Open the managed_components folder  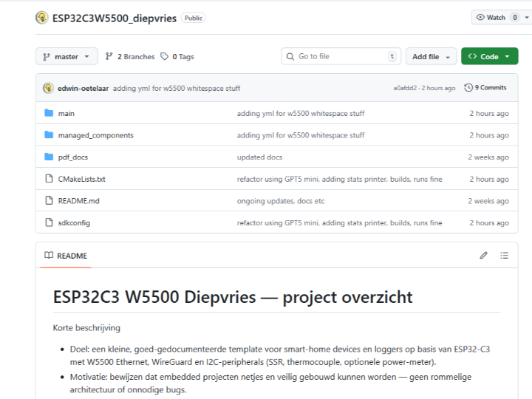(x=95, y=135)
